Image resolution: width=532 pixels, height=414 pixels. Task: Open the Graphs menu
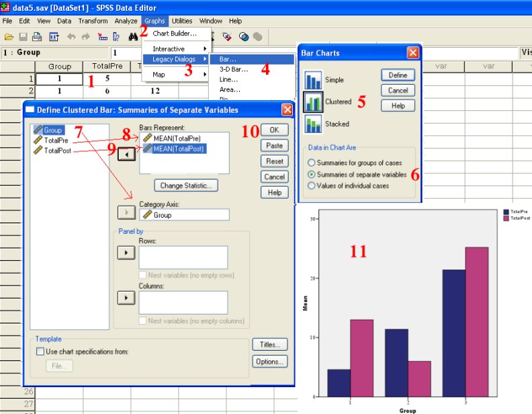click(x=154, y=21)
